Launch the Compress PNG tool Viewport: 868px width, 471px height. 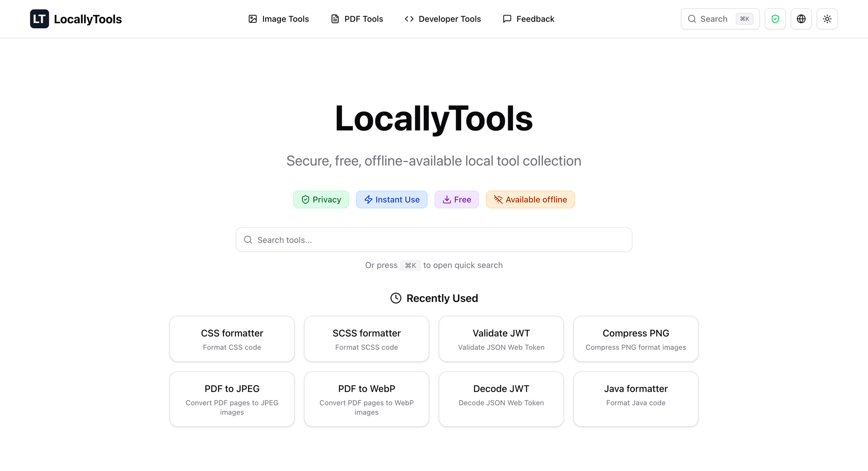636,339
